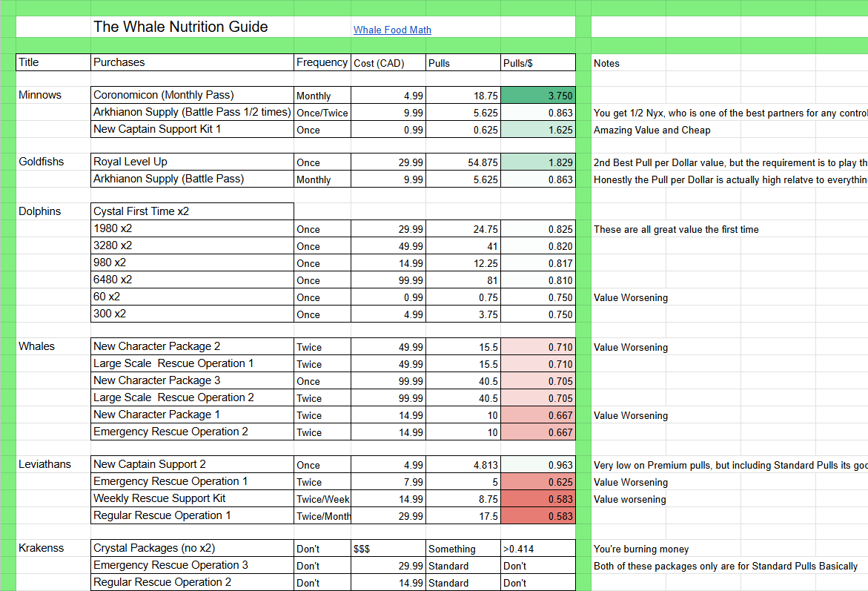Select the '3280 x2' purchase cell
This screenshot has width=868, height=591.
tap(192, 246)
